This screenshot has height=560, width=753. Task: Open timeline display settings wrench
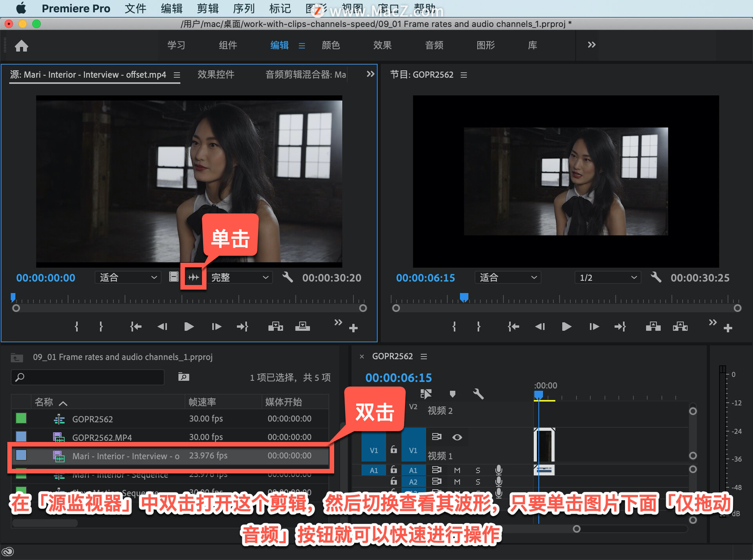point(478,393)
